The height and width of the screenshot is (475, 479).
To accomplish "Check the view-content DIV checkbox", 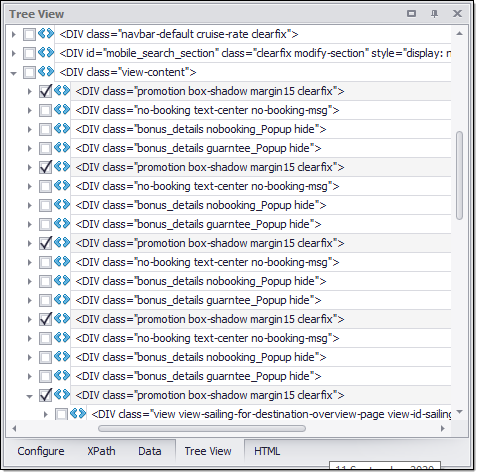I will (29, 72).
